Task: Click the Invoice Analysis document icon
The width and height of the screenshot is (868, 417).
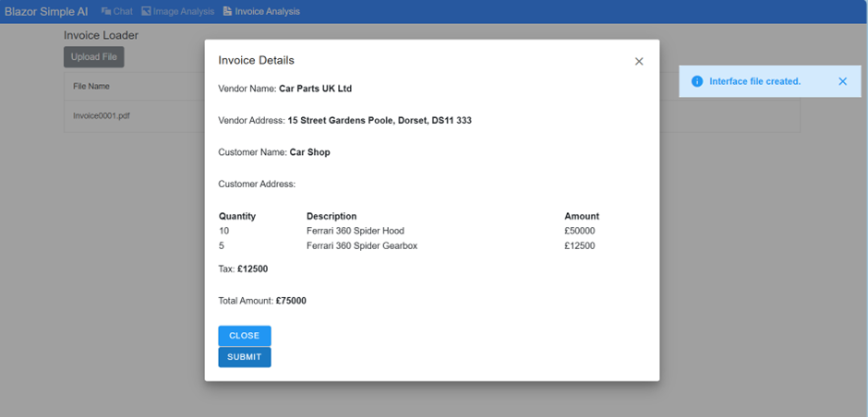Action: [227, 12]
